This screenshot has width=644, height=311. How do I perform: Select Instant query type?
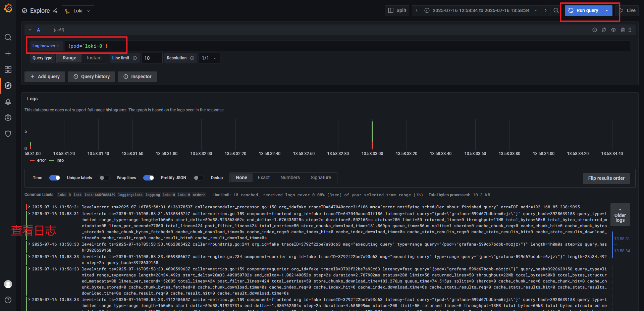94,58
